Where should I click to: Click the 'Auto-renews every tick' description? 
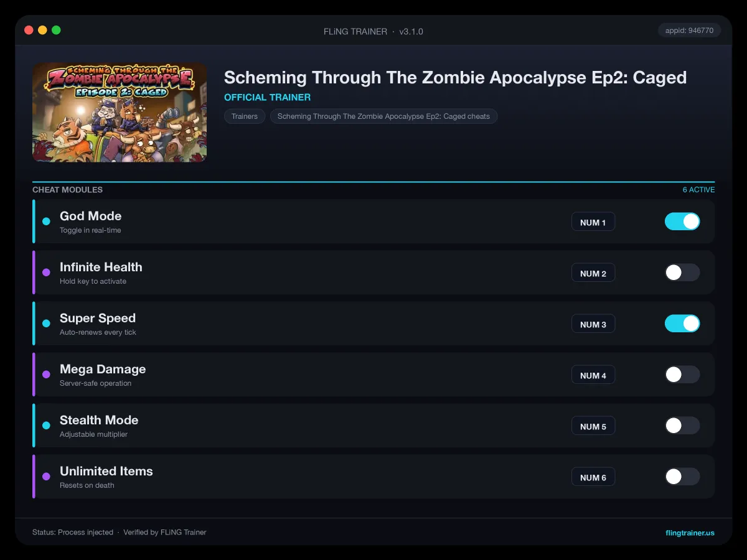point(98,332)
